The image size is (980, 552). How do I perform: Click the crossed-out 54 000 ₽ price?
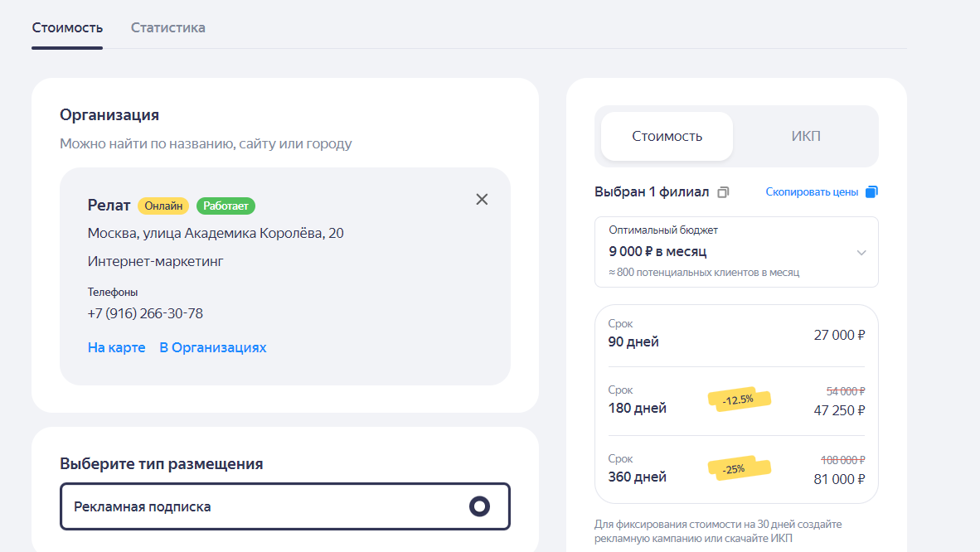pos(846,391)
